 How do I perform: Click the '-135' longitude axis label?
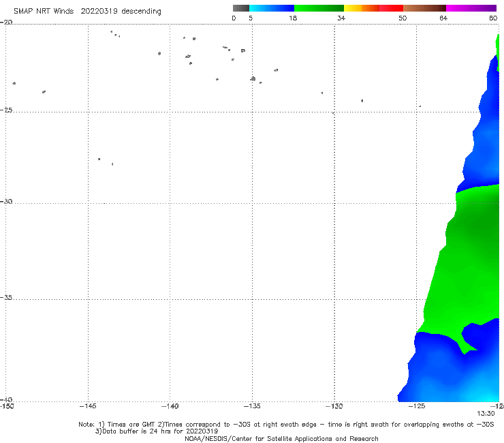click(x=252, y=406)
